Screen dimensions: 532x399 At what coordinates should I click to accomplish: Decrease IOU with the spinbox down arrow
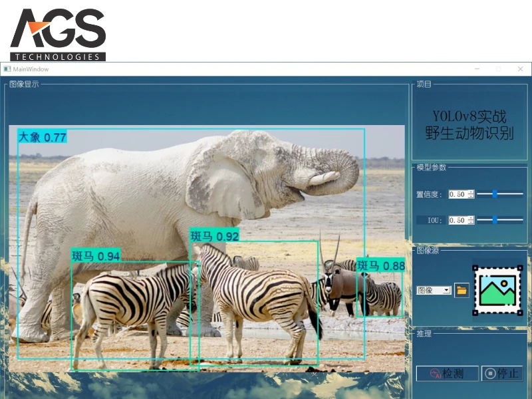click(471, 222)
